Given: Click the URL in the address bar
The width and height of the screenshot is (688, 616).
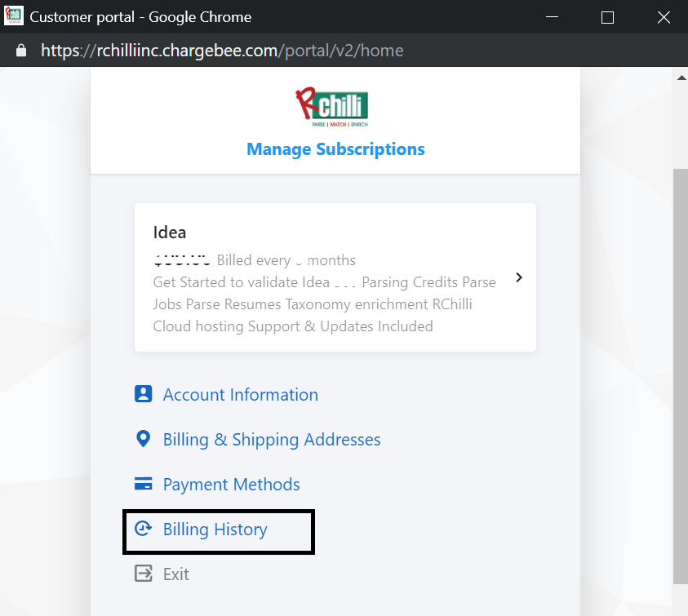Looking at the screenshot, I should click(x=222, y=51).
